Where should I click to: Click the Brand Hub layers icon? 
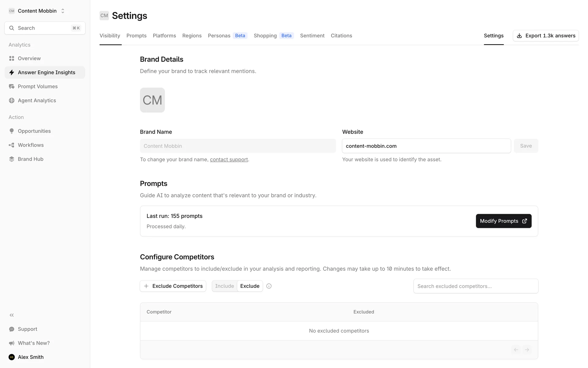(x=12, y=159)
